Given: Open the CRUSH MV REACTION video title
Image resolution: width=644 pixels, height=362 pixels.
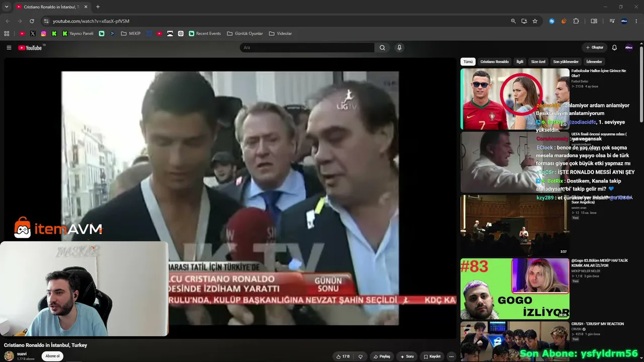Looking at the screenshot, I should click(x=598, y=324).
